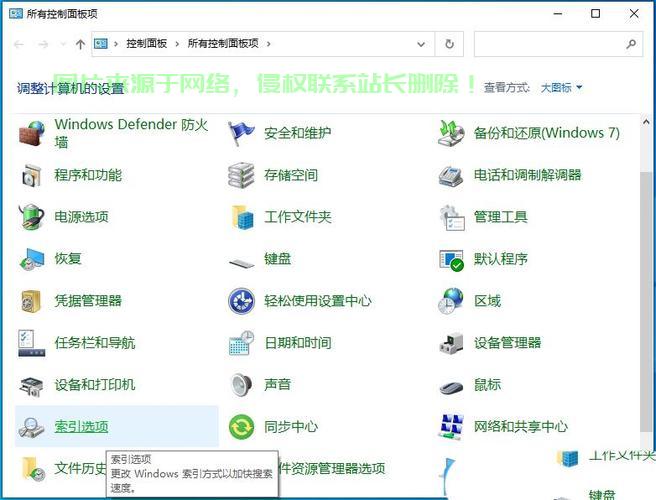
Task: Open Windows Defender firewall icon
Action: 32,133
